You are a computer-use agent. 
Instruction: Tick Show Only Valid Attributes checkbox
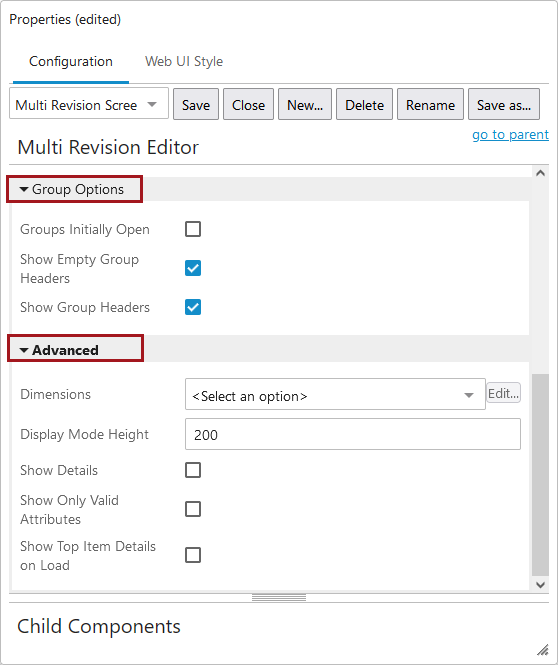193,509
